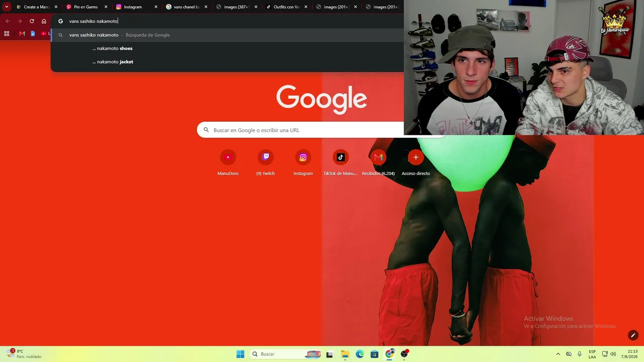
Task: Open Task View from the taskbar
Action: click(x=330, y=354)
